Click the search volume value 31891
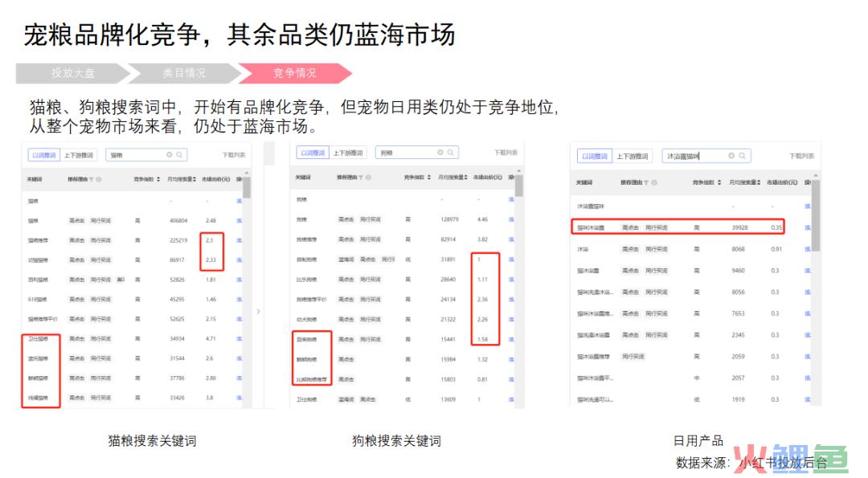Screen dimensions: 868x478 (x=448, y=259)
